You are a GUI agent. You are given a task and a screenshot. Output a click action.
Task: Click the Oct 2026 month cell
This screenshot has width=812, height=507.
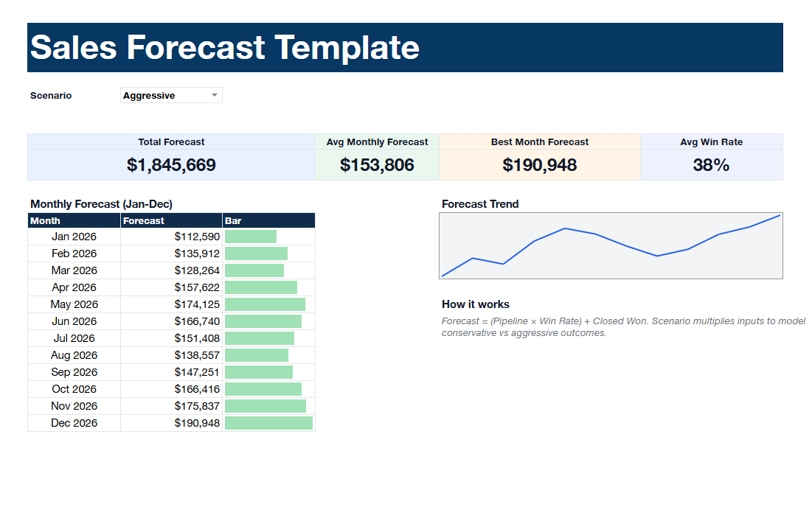(x=74, y=389)
